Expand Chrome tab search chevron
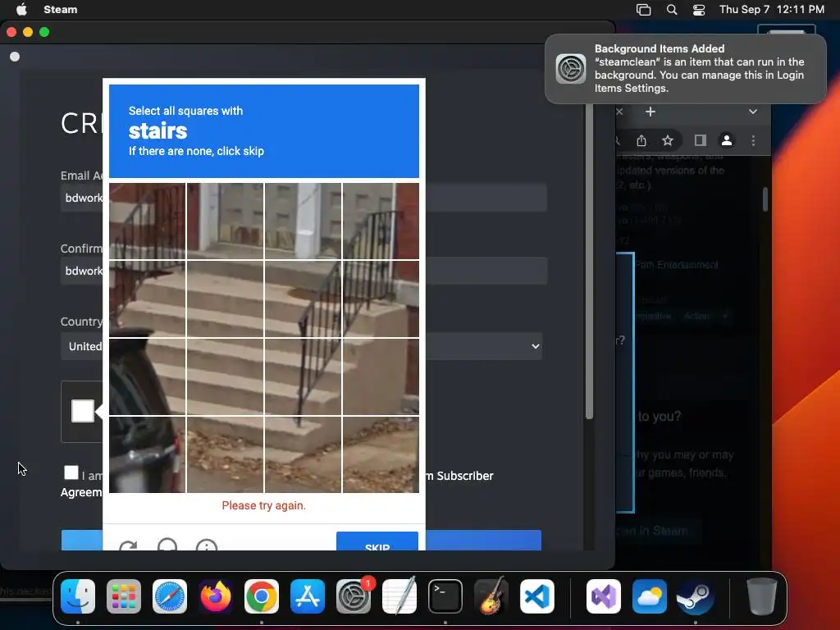Image resolution: width=840 pixels, height=630 pixels. point(753,112)
